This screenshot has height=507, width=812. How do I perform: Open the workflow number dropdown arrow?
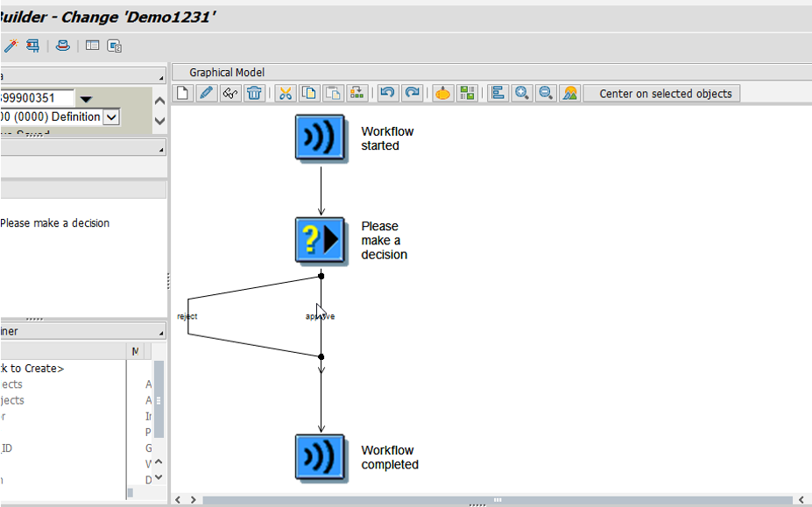(86, 99)
